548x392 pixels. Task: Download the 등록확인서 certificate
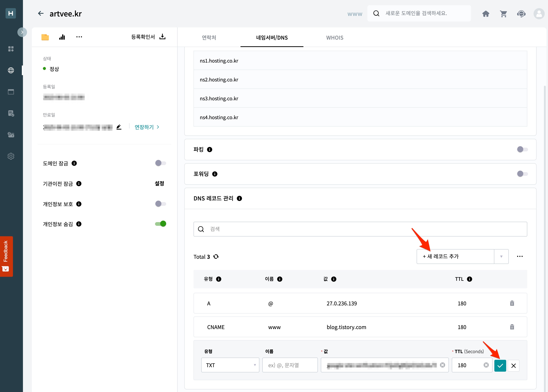point(163,37)
